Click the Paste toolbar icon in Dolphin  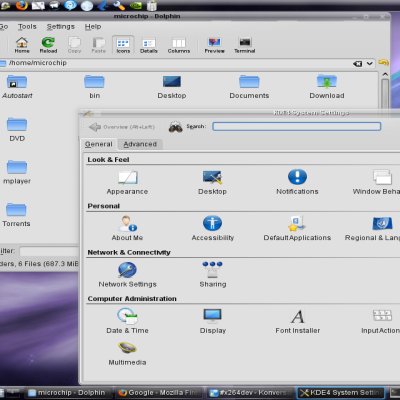[99, 45]
